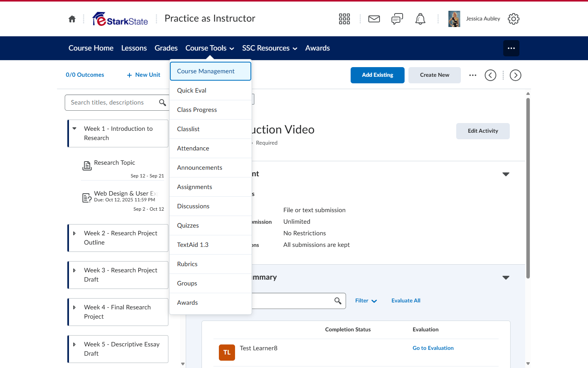The width and height of the screenshot is (588, 368).
Task: Go to the home page via house icon
Action: pyautogui.click(x=72, y=19)
